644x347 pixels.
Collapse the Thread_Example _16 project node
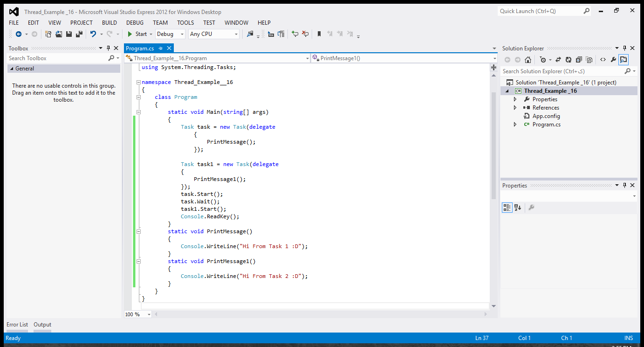coord(507,91)
